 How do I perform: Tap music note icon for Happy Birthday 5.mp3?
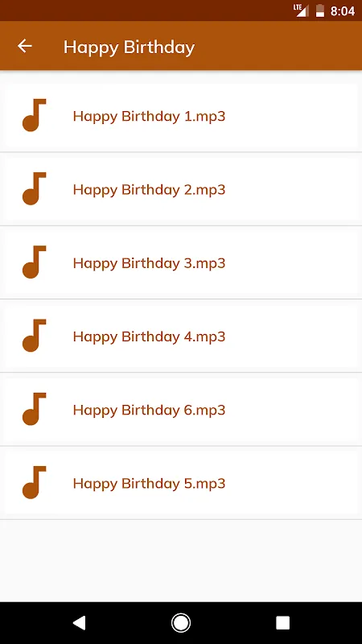pyautogui.click(x=34, y=482)
